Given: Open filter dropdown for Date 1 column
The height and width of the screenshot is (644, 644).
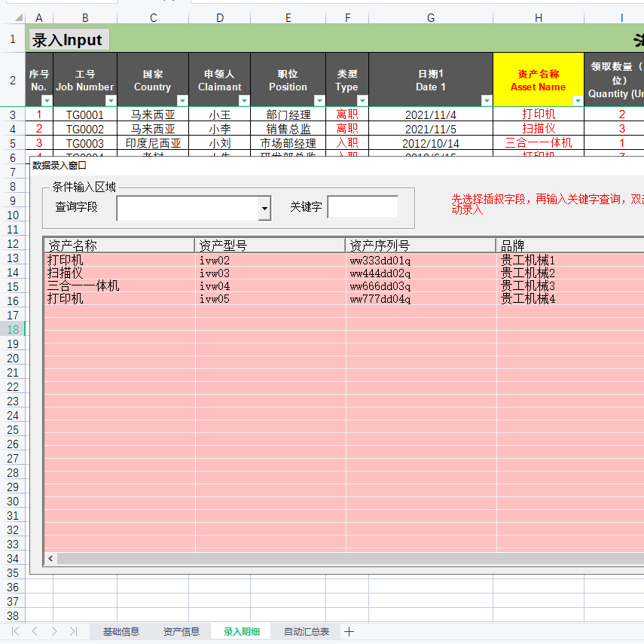Looking at the screenshot, I should [487, 101].
